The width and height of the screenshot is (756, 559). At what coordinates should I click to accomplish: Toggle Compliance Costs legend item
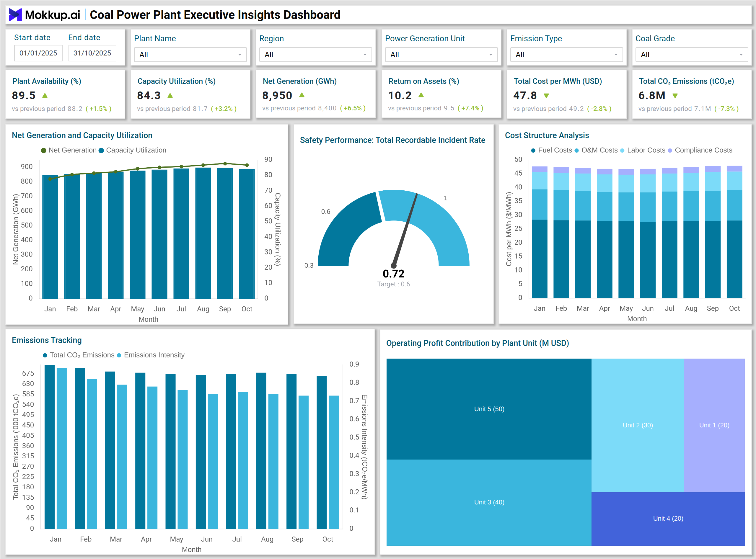click(x=700, y=150)
